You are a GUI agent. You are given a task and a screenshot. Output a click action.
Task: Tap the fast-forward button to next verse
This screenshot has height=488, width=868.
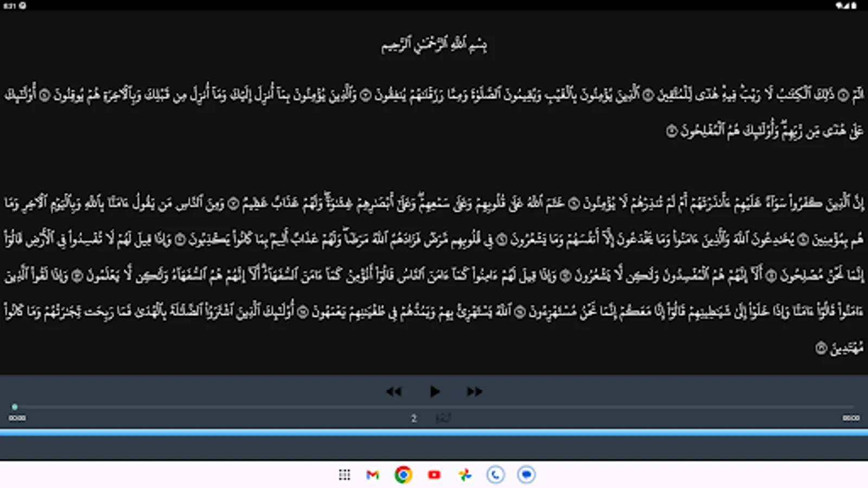click(x=474, y=391)
